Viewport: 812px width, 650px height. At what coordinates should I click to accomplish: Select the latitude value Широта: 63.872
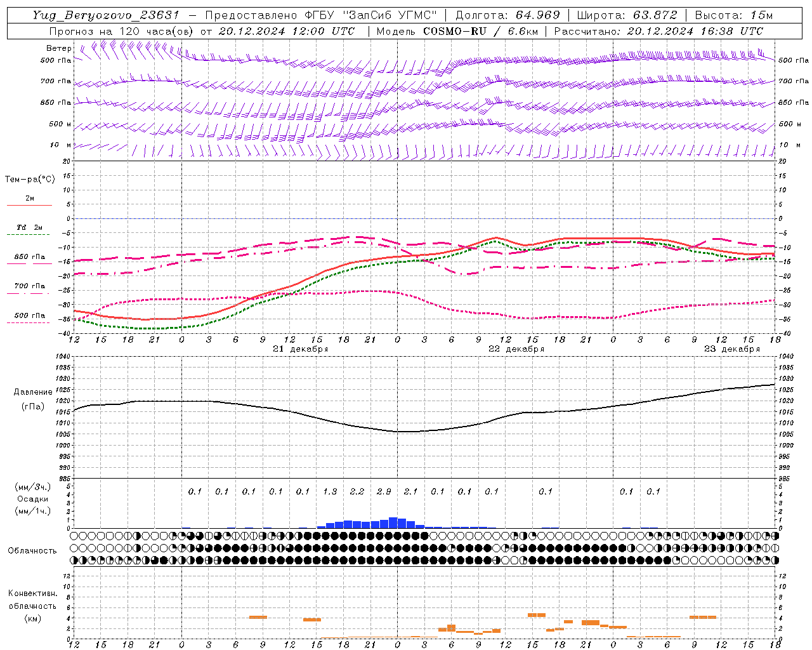627,15
